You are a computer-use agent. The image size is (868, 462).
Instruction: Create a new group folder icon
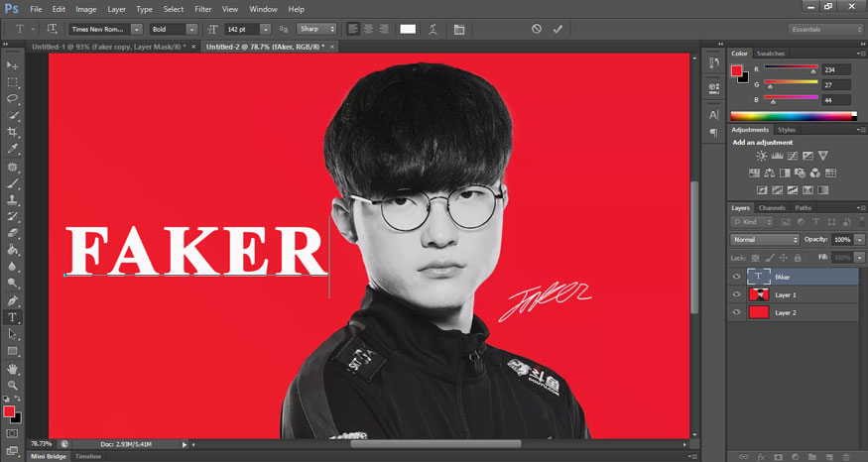pyautogui.click(x=812, y=457)
